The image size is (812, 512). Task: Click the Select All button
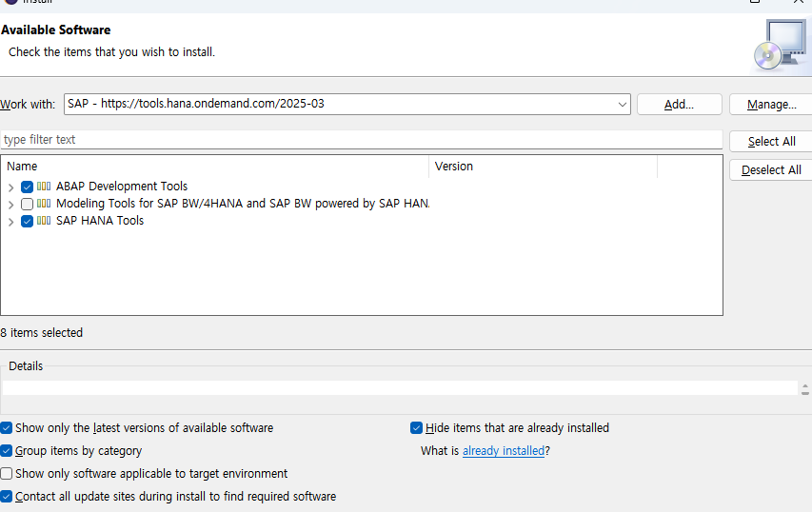coord(771,142)
